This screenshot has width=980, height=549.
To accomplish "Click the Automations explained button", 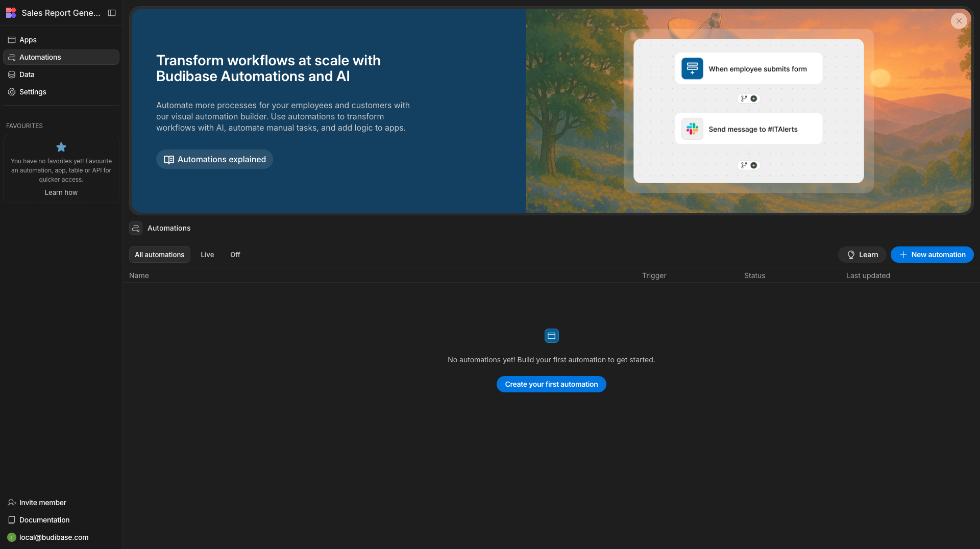I will tap(214, 159).
